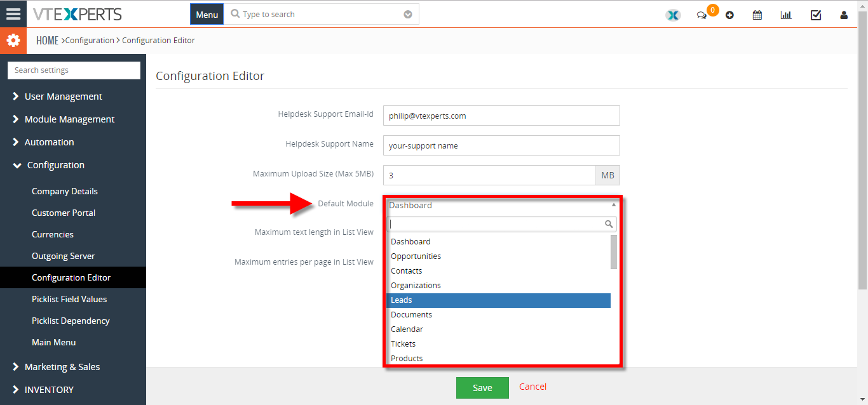Click the orange settings gear icon
The height and width of the screenshot is (405, 868).
tap(13, 41)
